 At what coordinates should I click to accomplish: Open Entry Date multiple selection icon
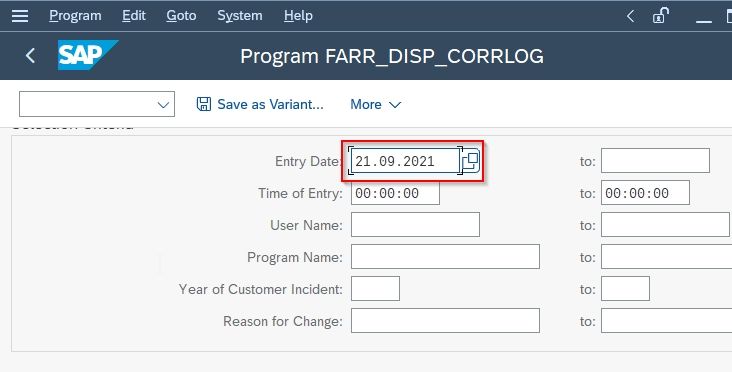[x=471, y=161]
